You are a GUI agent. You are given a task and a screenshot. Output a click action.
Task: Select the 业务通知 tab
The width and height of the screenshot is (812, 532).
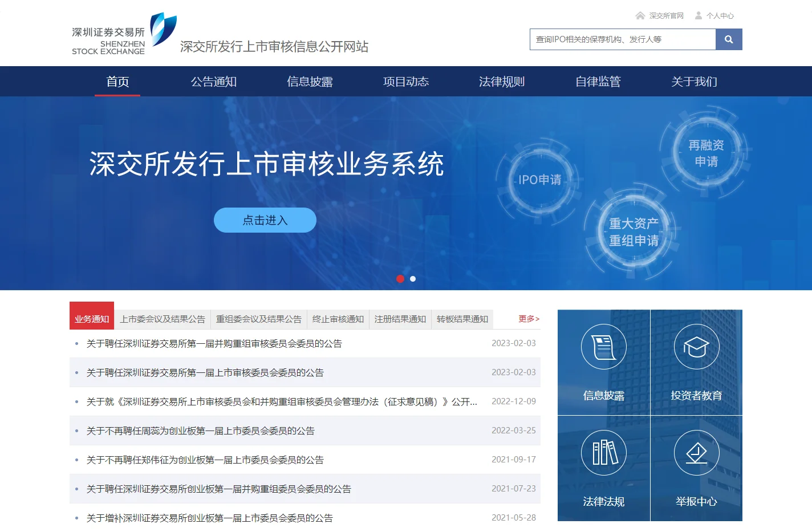(x=92, y=316)
